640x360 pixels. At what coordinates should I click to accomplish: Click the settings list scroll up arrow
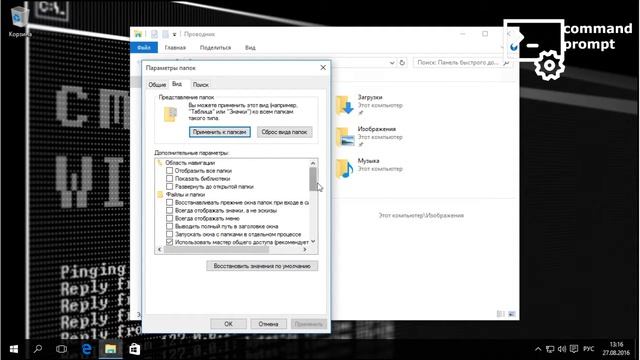(x=313, y=163)
